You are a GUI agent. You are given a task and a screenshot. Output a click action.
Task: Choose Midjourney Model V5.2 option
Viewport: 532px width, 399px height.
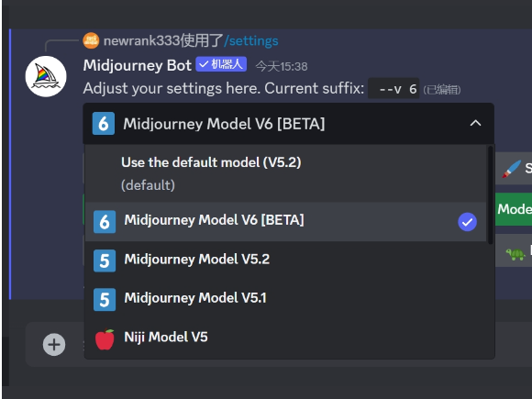tap(285, 260)
